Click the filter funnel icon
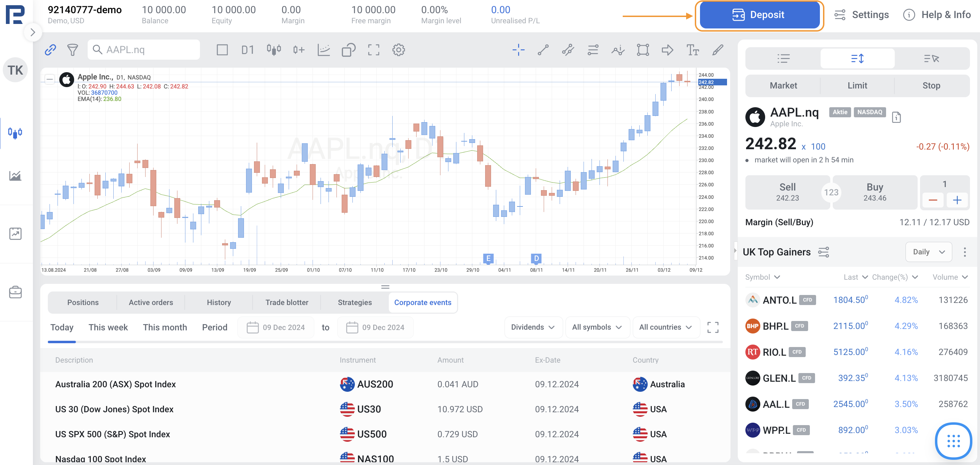This screenshot has height=465, width=980. (72, 50)
